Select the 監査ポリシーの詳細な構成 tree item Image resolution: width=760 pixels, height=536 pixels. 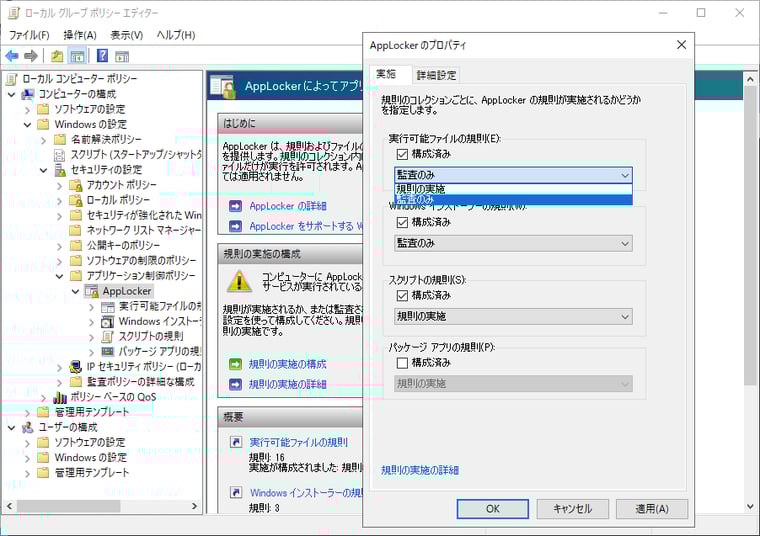tap(141, 382)
